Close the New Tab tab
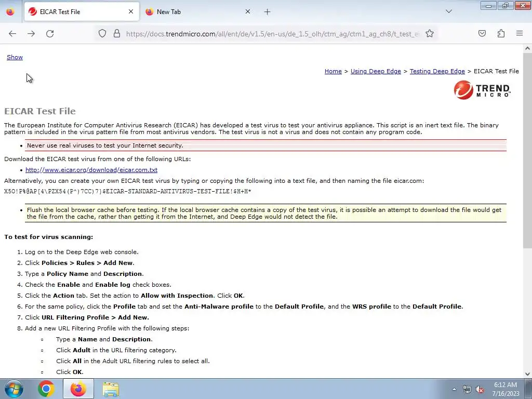532x399 pixels. [x=248, y=11]
